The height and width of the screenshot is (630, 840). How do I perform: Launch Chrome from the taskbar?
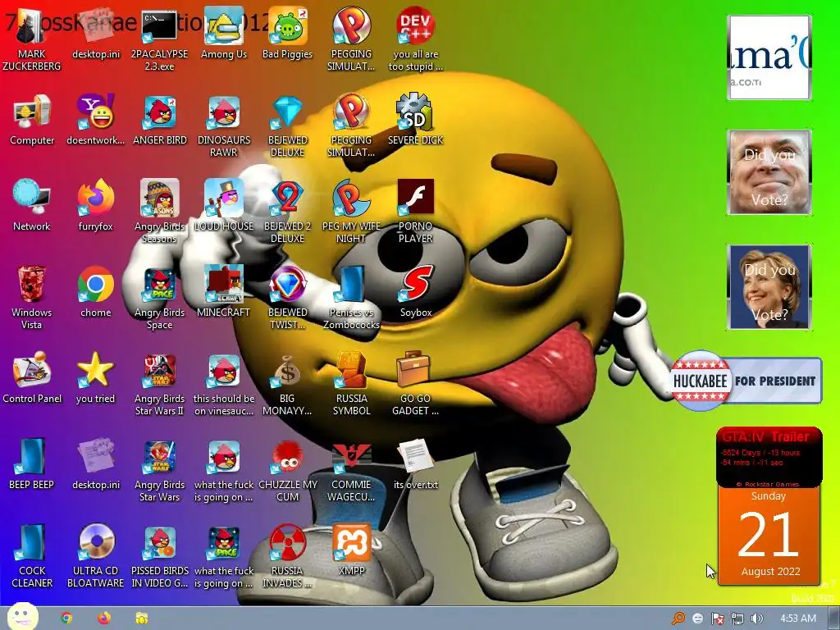[66, 619]
